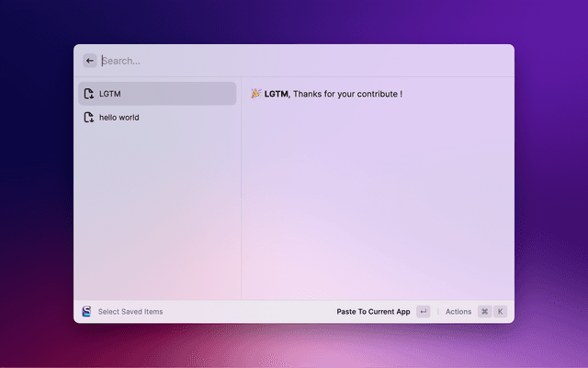
Task: Click the document icon beside hello world
Action: coord(88,118)
